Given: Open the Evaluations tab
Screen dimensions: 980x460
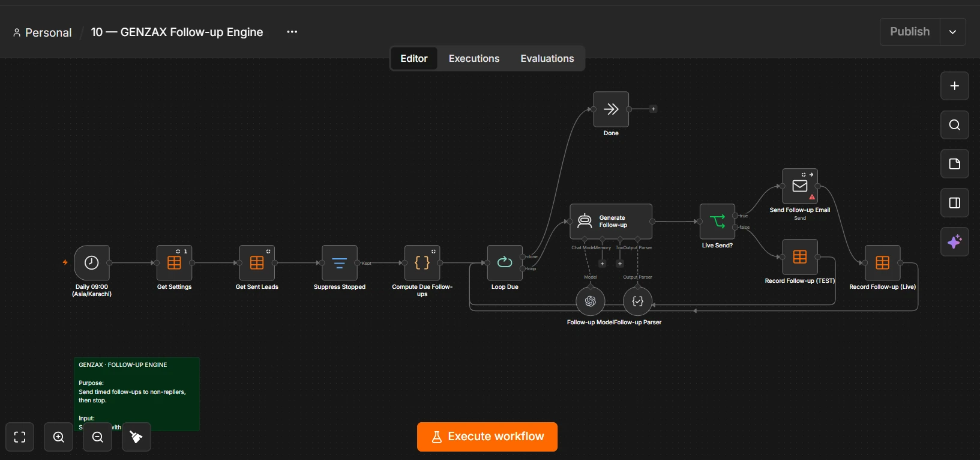Looking at the screenshot, I should (x=547, y=58).
